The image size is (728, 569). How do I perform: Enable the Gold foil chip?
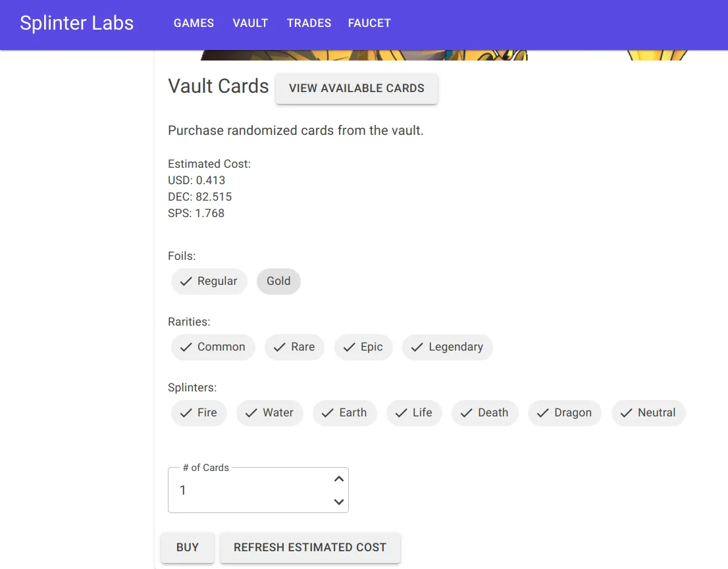point(278,282)
